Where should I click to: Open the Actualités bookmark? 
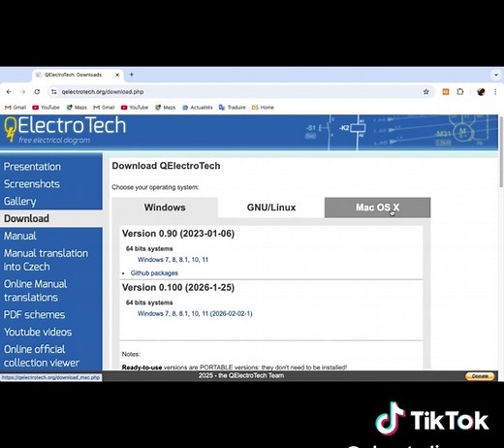coord(198,108)
